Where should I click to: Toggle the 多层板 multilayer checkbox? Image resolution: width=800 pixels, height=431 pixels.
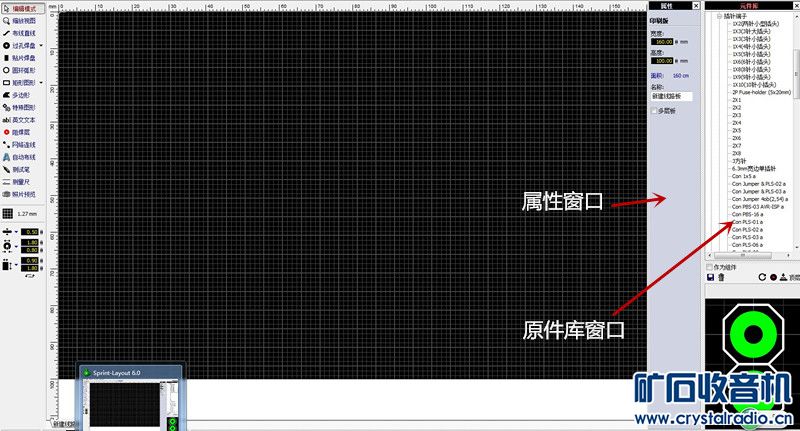[654, 111]
